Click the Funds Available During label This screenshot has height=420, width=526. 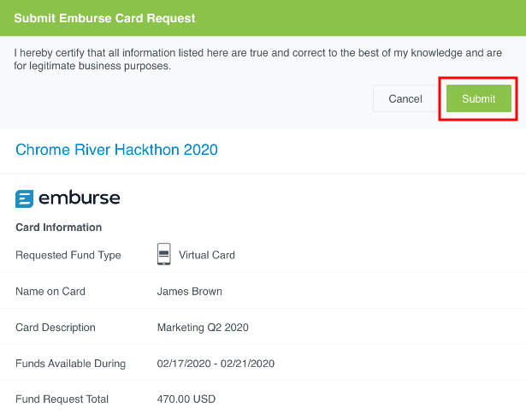pyautogui.click(x=70, y=364)
